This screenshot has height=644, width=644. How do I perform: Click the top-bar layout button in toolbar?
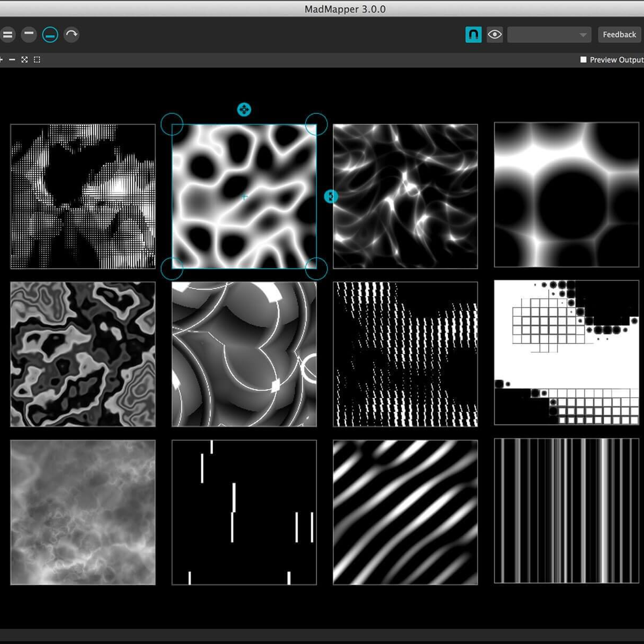[x=29, y=35]
